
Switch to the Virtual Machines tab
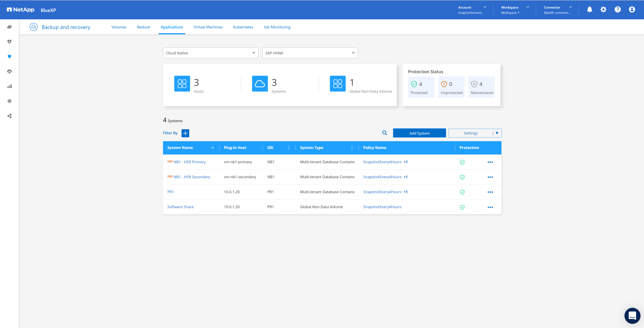[208, 27]
